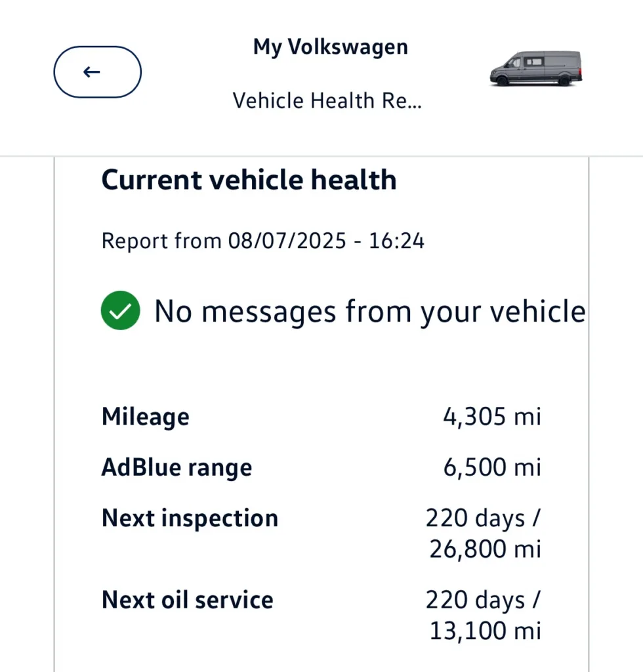Tap the Next oil service label

click(x=187, y=600)
